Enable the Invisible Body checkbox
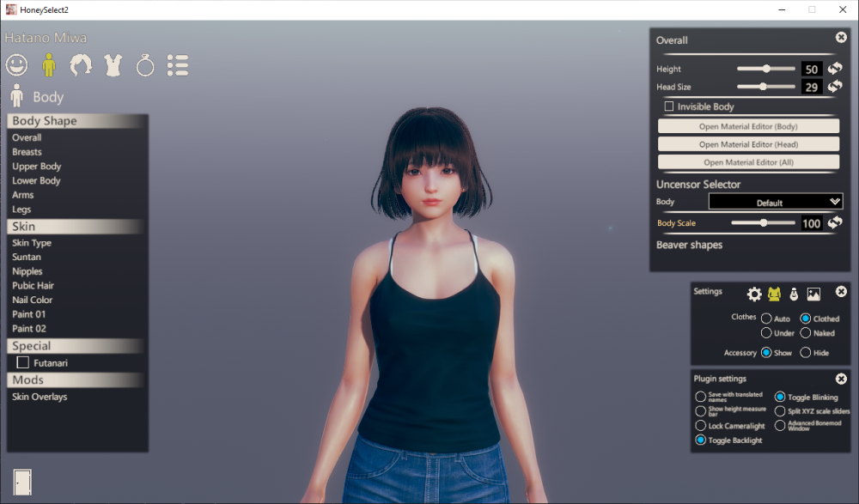Image resolution: width=859 pixels, height=504 pixels. (669, 106)
